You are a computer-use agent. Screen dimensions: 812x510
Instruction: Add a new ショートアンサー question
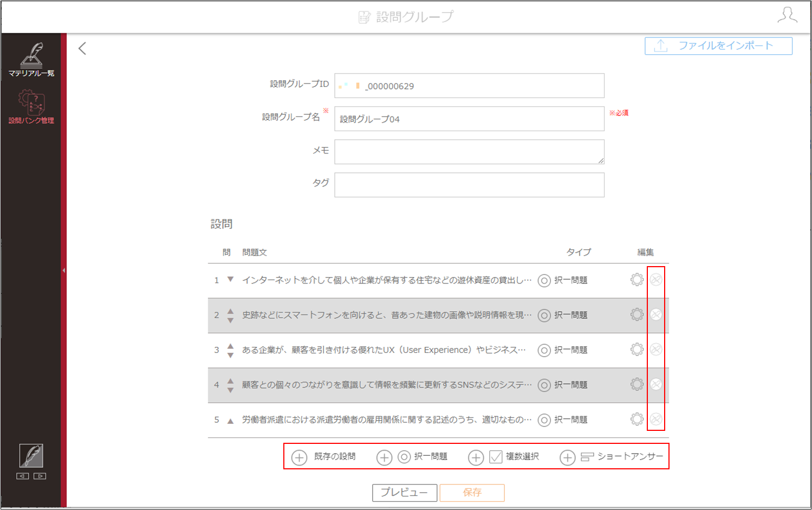point(612,457)
